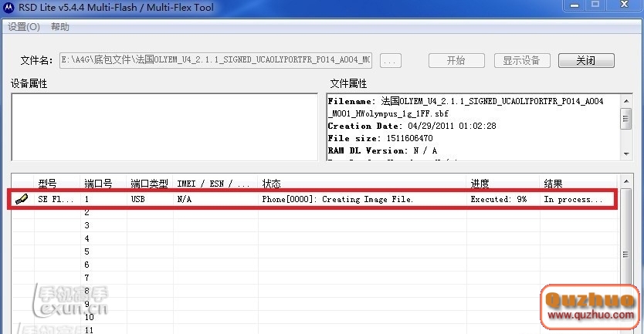Click the phone device icon in row 1
Viewport: 644px width, 334px height.
coord(22,200)
